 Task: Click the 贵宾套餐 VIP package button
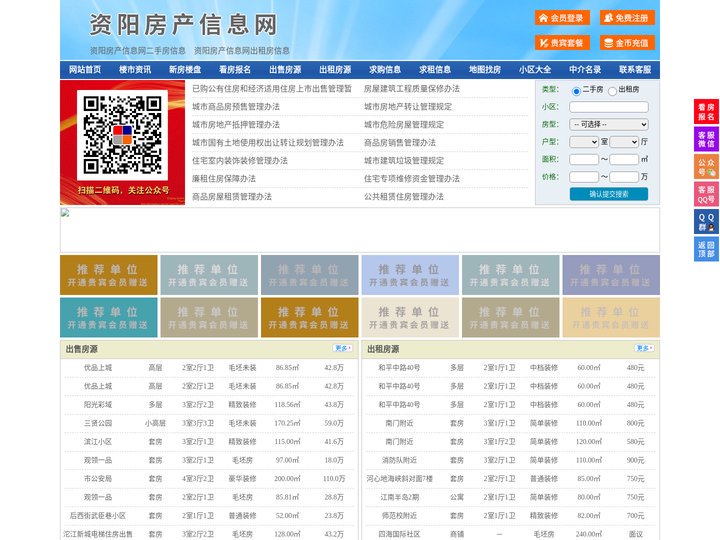tap(562, 43)
